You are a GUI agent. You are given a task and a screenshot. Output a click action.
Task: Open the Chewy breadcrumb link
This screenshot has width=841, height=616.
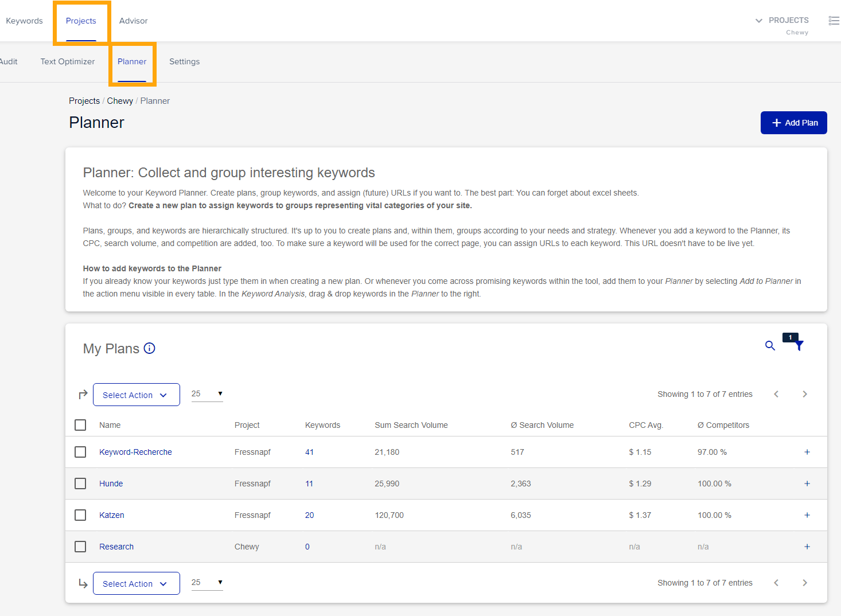pyautogui.click(x=120, y=100)
